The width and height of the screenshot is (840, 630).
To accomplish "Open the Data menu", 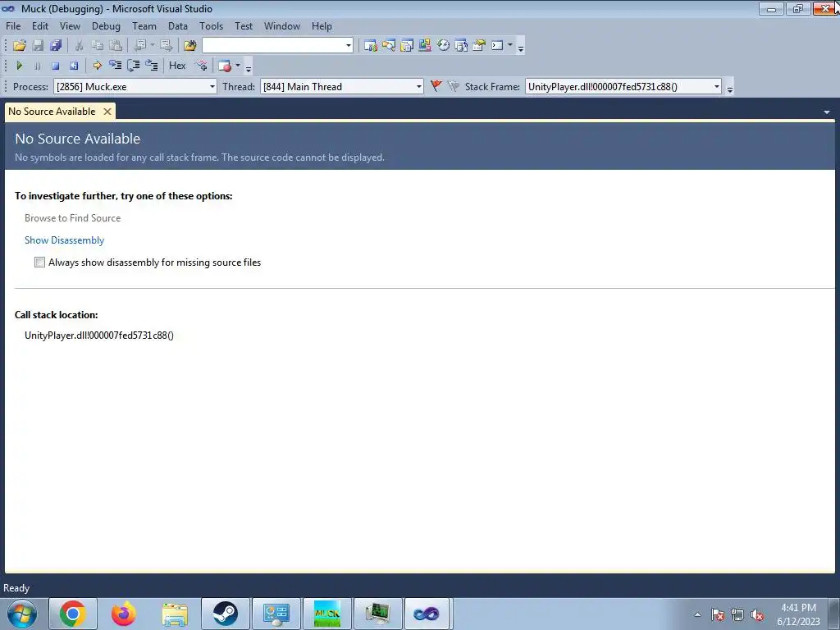I will [x=178, y=25].
